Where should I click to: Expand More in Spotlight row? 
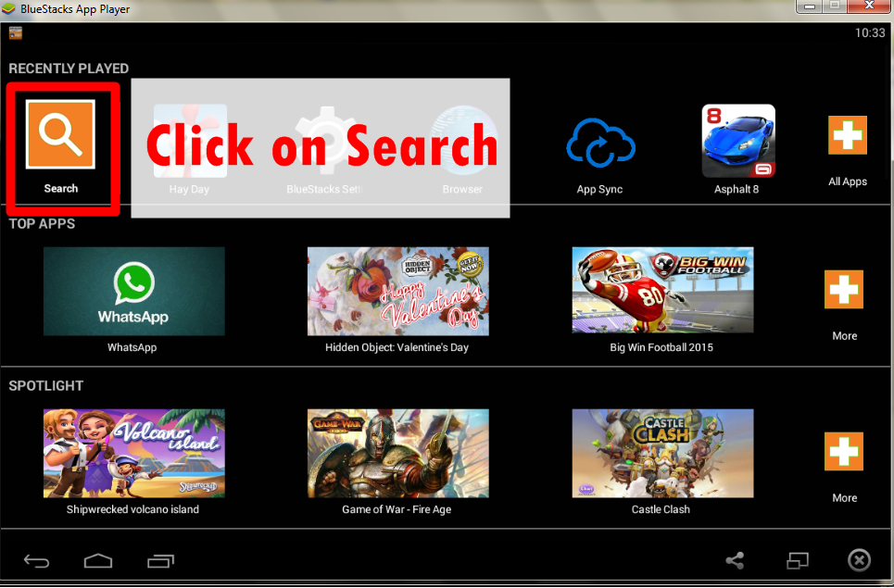click(843, 453)
